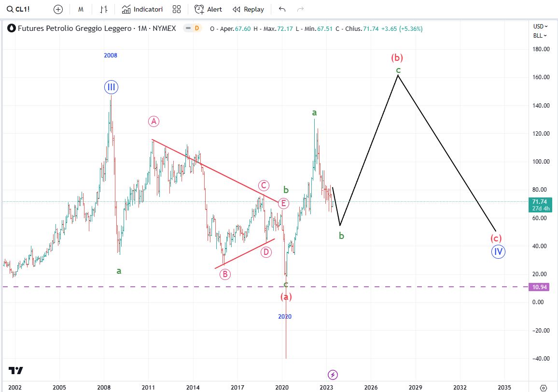Redo the chart action
The image size is (558, 392).
click(300, 9)
